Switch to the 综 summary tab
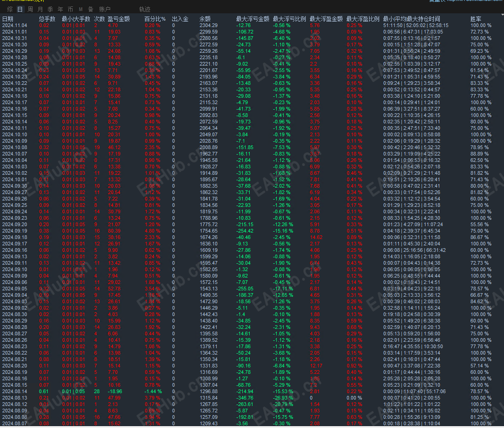The image size is (504, 428). pos(10,9)
